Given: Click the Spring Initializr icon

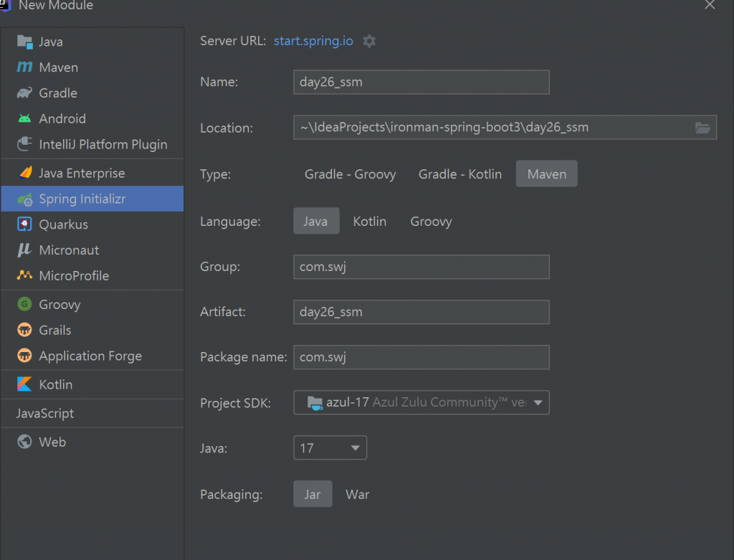Looking at the screenshot, I should tap(25, 199).
